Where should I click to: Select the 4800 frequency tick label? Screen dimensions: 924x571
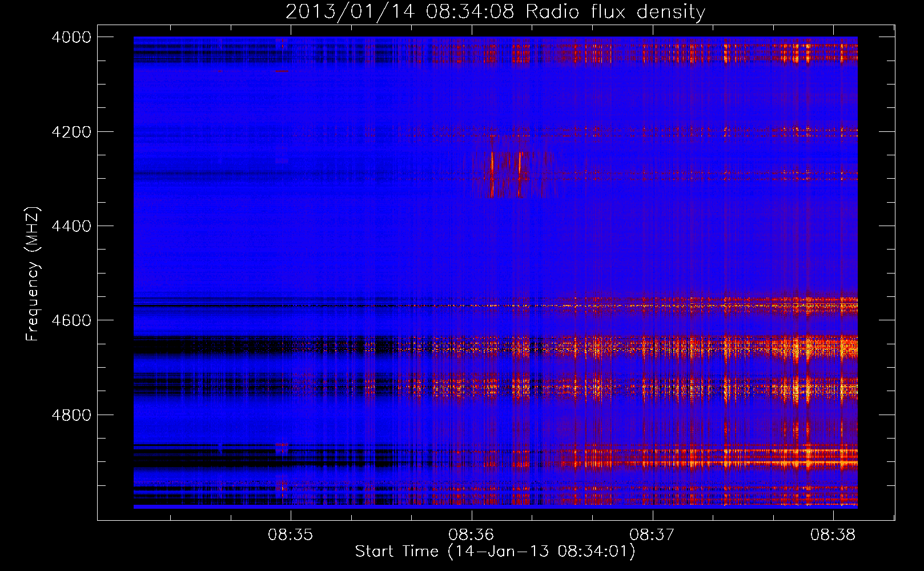tap(71, 415)
